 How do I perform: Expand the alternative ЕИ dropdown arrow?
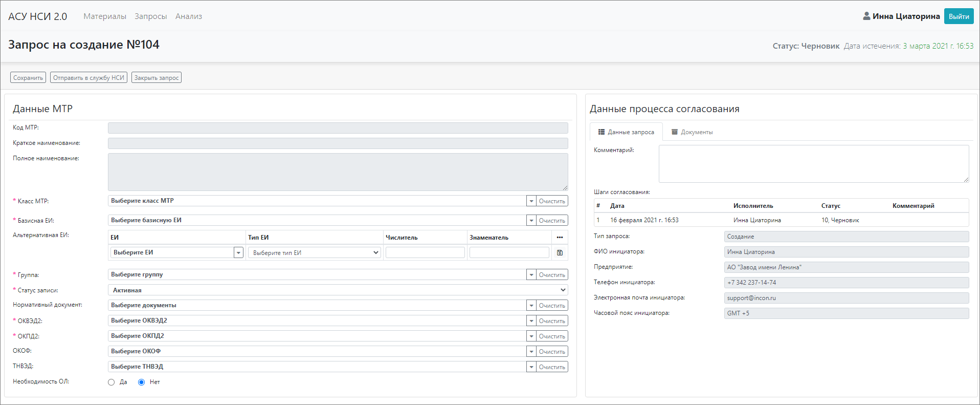(x=238, y=252)
